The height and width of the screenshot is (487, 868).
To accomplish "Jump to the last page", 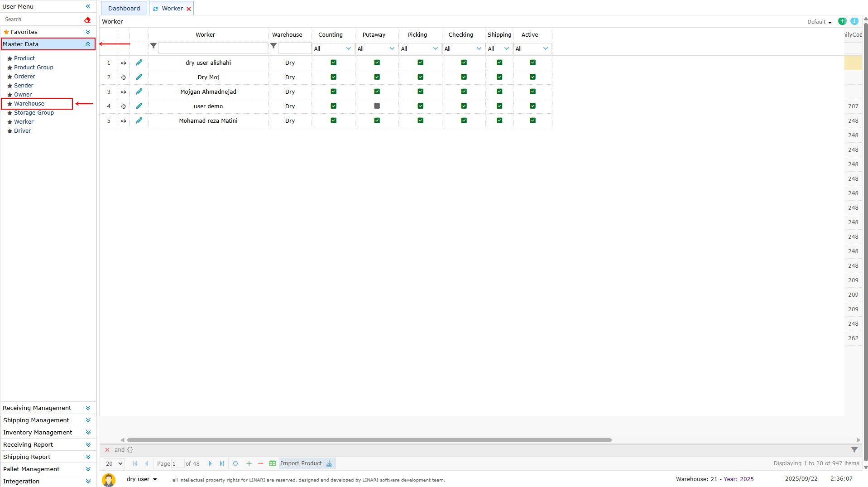I will point(222,463).
